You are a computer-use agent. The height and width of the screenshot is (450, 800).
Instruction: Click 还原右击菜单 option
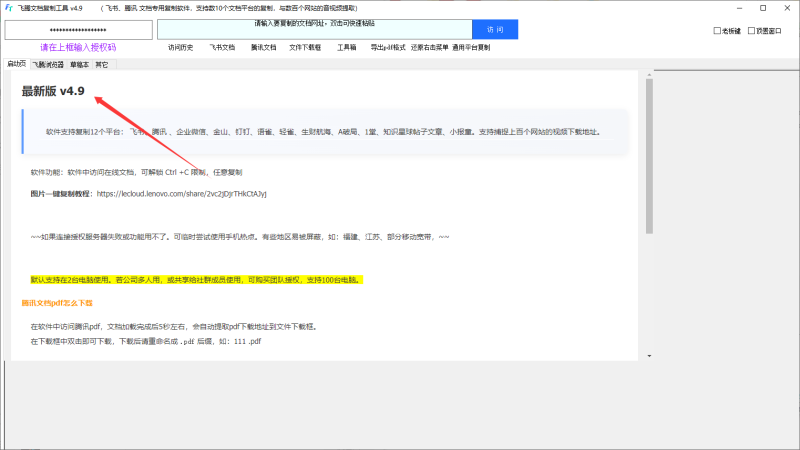pos(430,47)
